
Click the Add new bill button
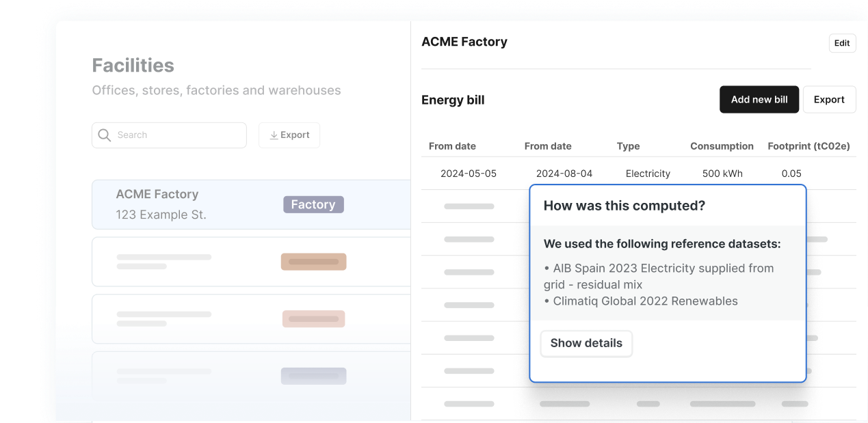(759, 100)
